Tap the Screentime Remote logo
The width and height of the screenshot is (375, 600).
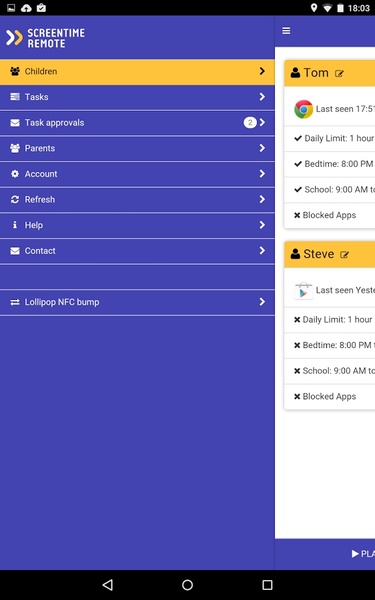tap(45, 38)
